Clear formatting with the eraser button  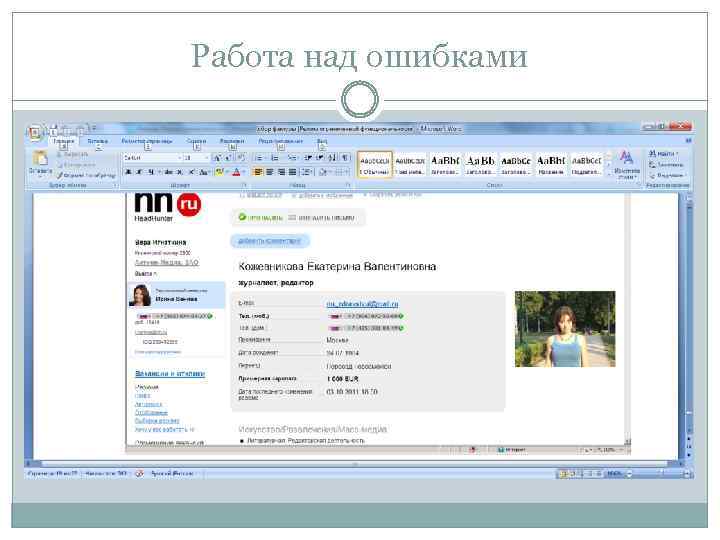[242, 158]
